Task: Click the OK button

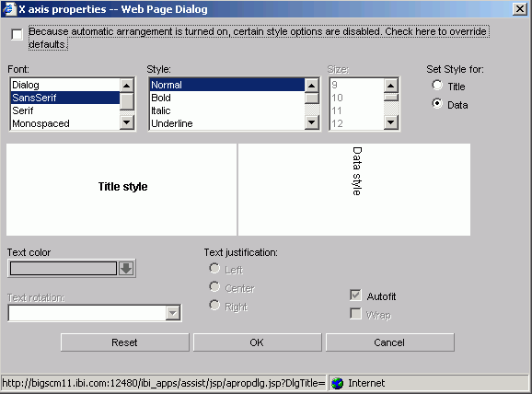Action: (x=257, y=342)
